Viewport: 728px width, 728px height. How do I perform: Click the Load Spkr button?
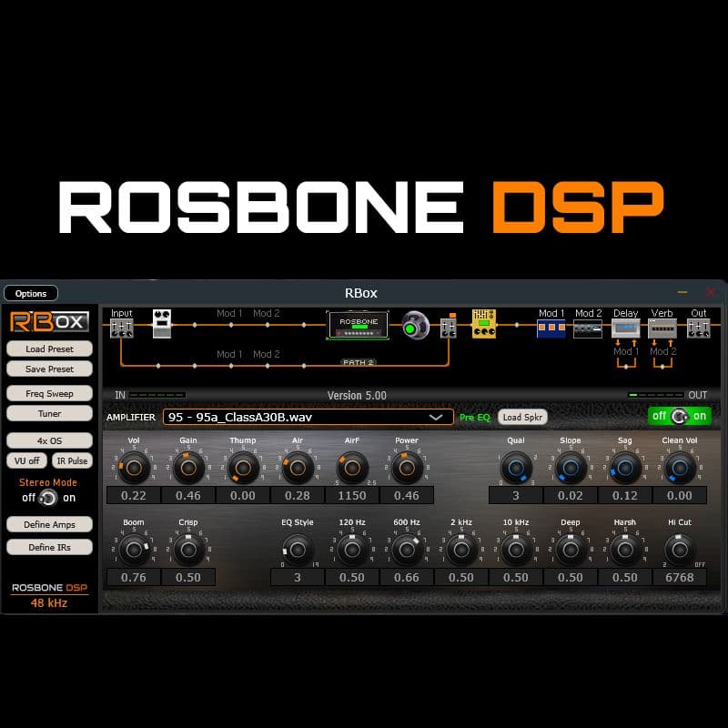point(522,417)
